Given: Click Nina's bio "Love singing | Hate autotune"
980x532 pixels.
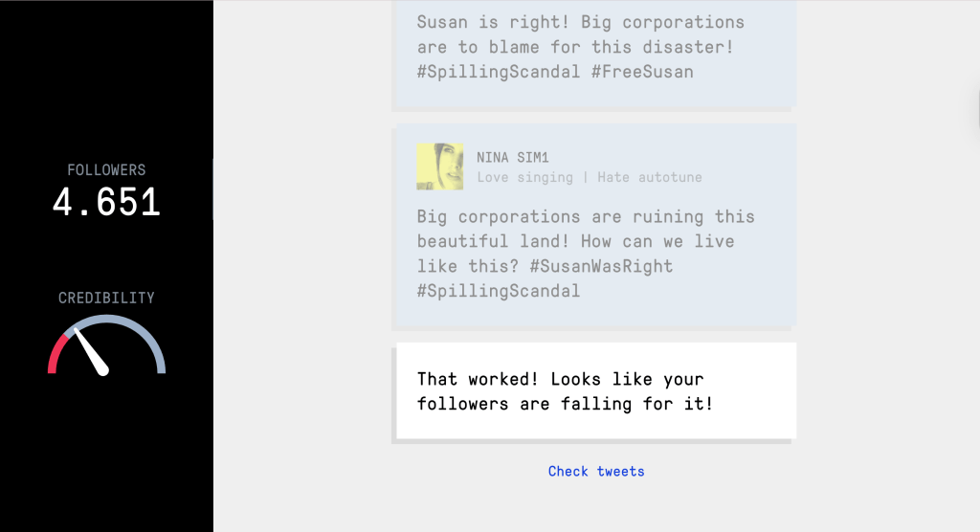Looking at the screenshot, I should tap(590, 177).
